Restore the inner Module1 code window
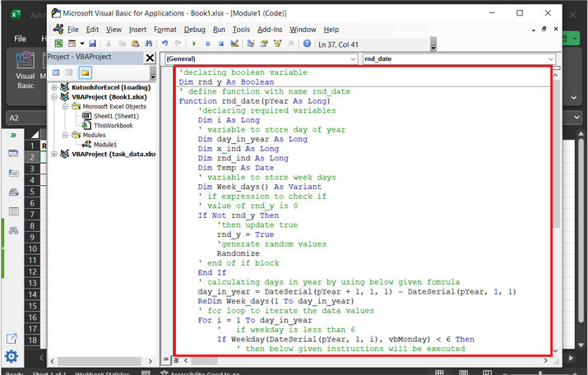The height and width of the screenshot is (375, 588). coord(544,29)
